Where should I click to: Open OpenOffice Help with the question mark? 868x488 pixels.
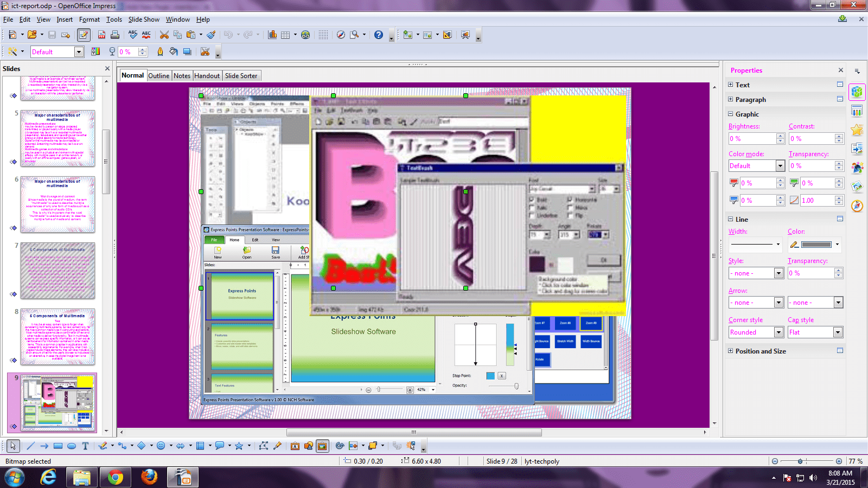pyautogui.click(x=379, y=35)
